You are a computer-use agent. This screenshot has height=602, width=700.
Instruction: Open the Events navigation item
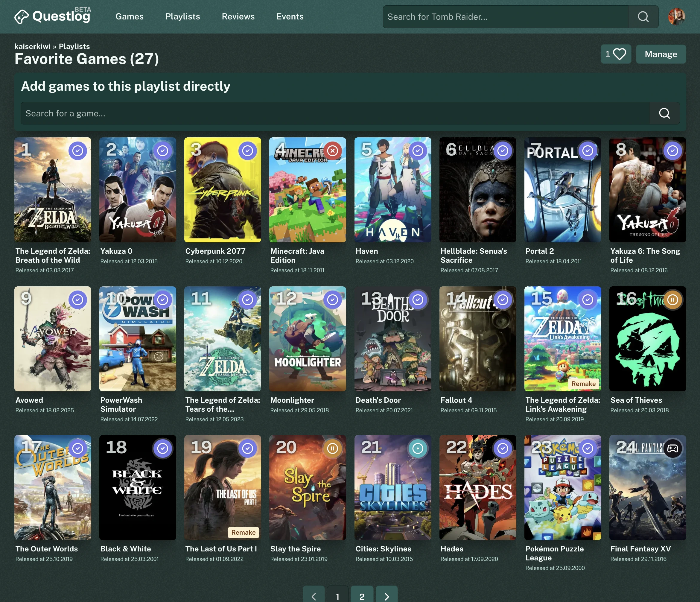tap(290, 16)
